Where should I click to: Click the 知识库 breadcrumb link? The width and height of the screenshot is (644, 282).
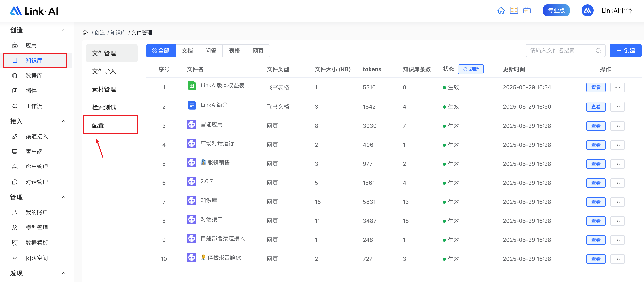click(118, 33)
